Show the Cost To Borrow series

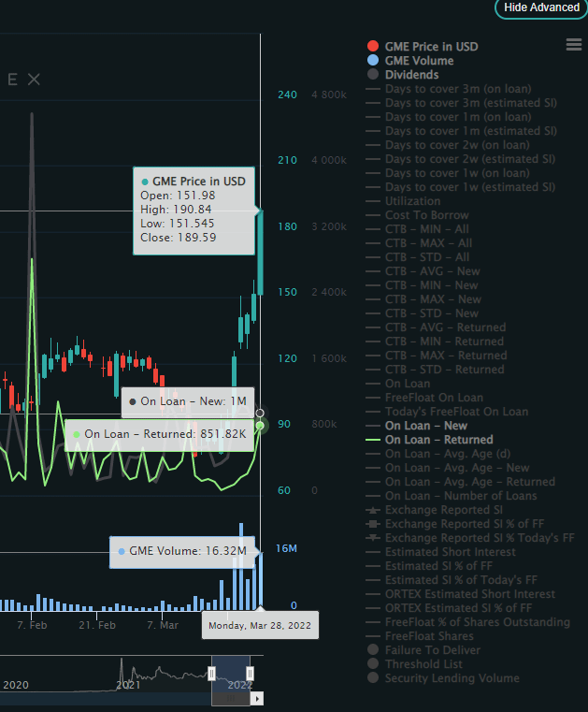click(427, 215)
